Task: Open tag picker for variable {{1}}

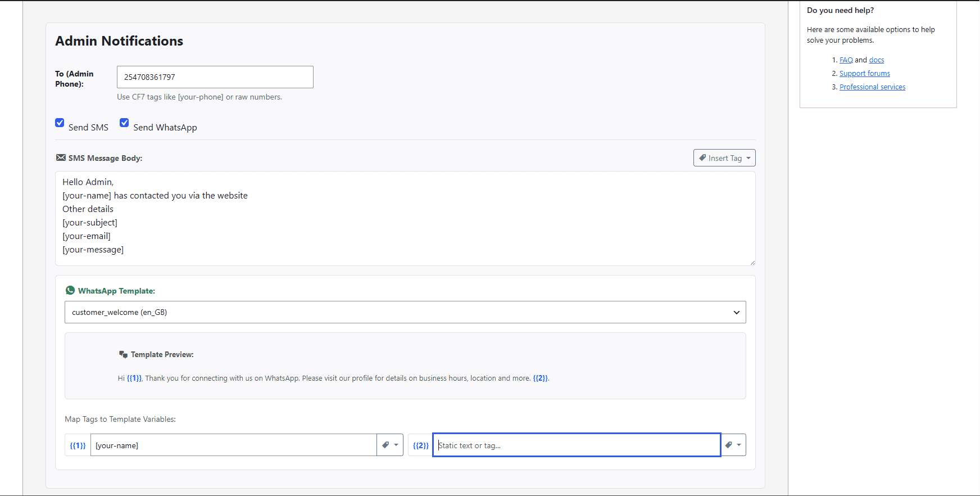Action: (x=390, y=445)
